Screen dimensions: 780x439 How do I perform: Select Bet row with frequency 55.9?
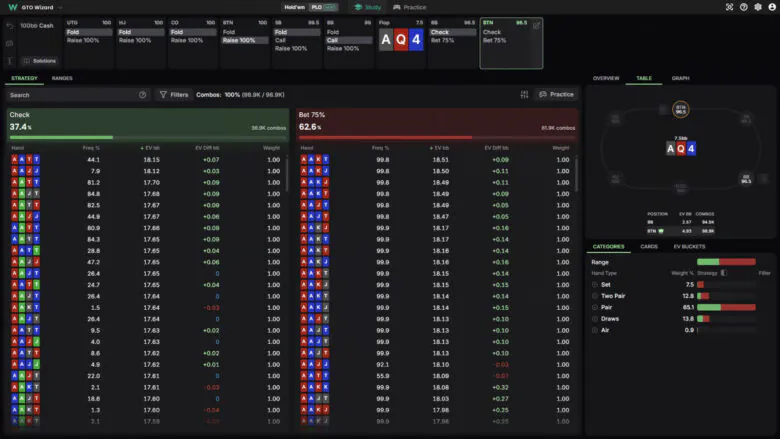tap(435, 376)
